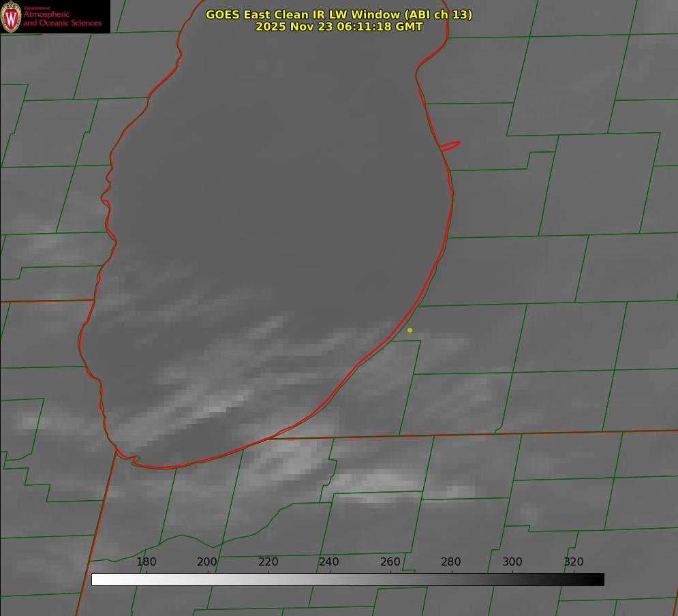Click the 320 colorbar temperature label
Viewport: 678px width, 616px height.
pos(574,562)
